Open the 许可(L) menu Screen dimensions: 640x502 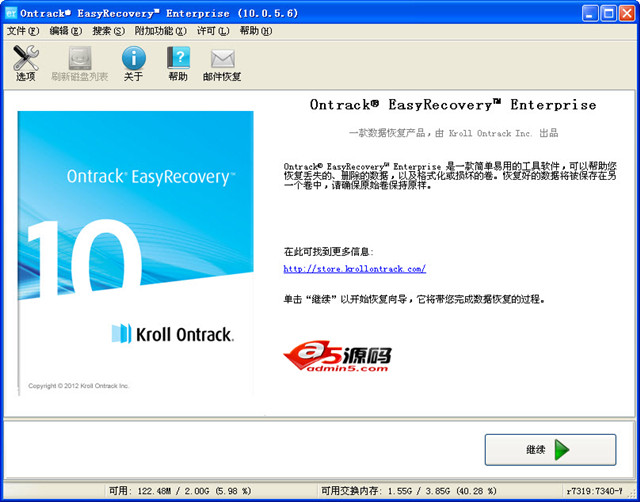213,31
